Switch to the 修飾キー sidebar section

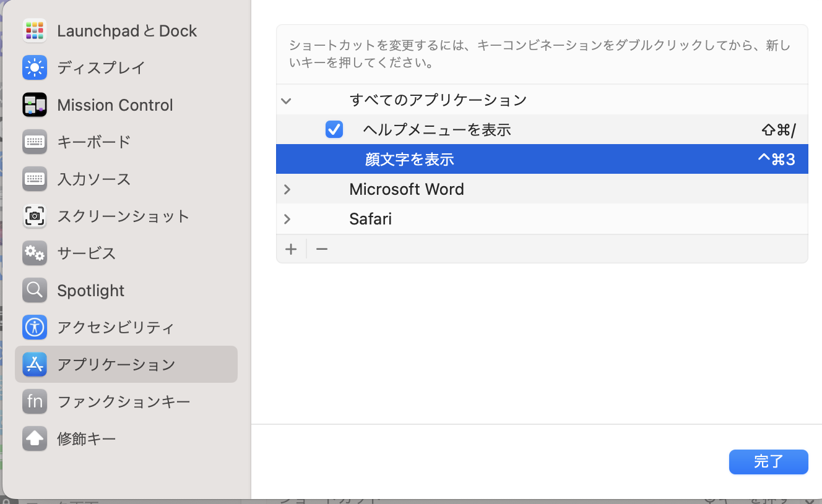[86, 438]
